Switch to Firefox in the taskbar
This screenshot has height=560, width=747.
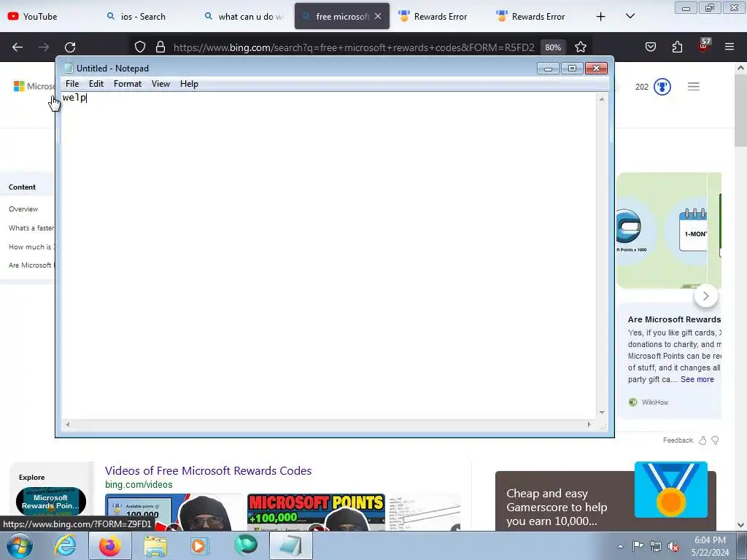(x=110, y=545)
